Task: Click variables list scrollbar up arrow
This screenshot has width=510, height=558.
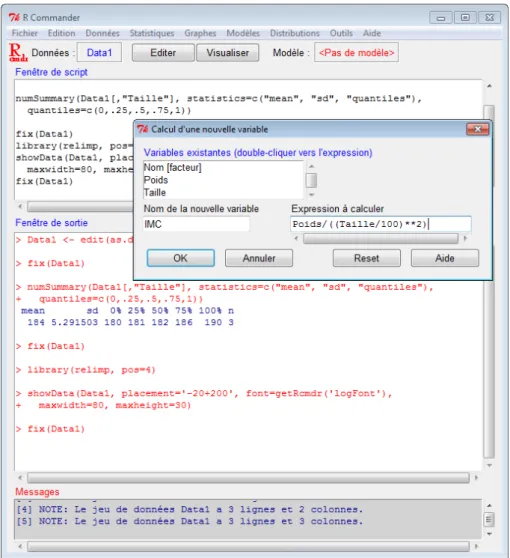Action: (311, 166)
